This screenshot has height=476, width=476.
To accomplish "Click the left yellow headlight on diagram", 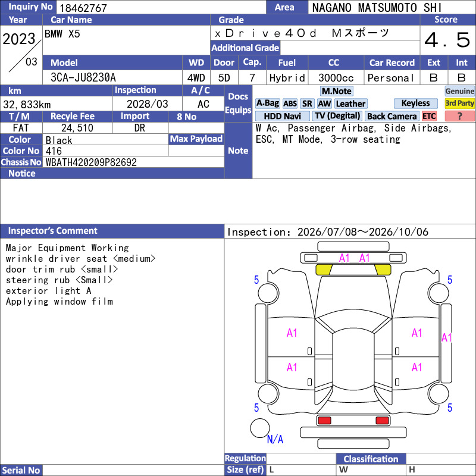I will tap(324, 270).
